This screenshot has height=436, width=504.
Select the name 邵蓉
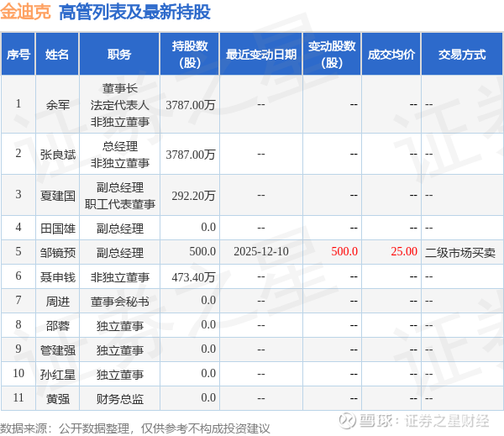pos(57,326)
